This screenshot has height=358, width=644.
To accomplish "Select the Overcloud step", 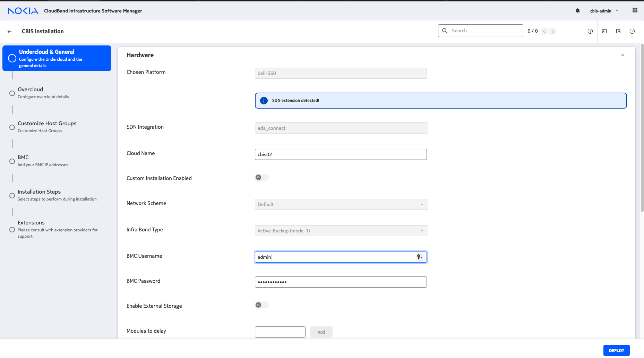I will [43, 93].
